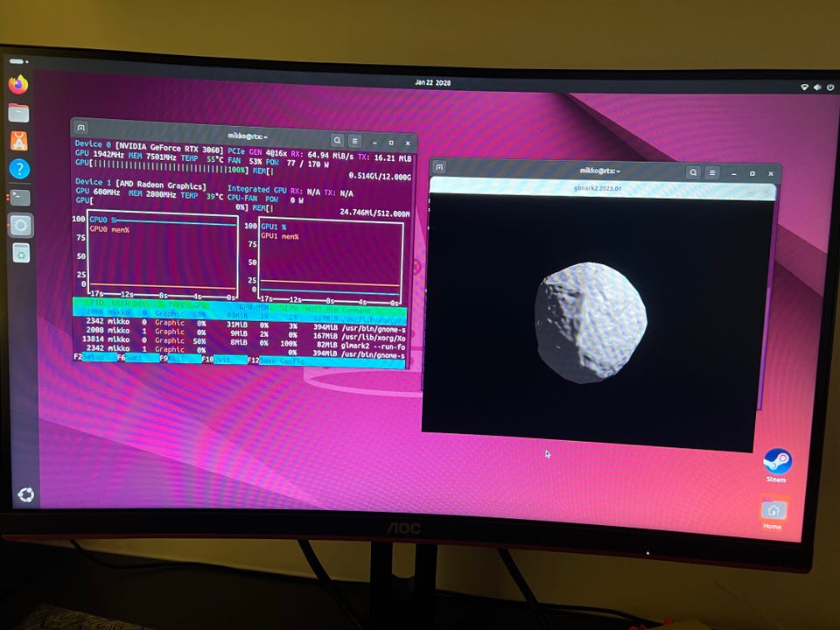Open the Files manager in the dock
840x630 pixels.
click(x=18, y=113)
